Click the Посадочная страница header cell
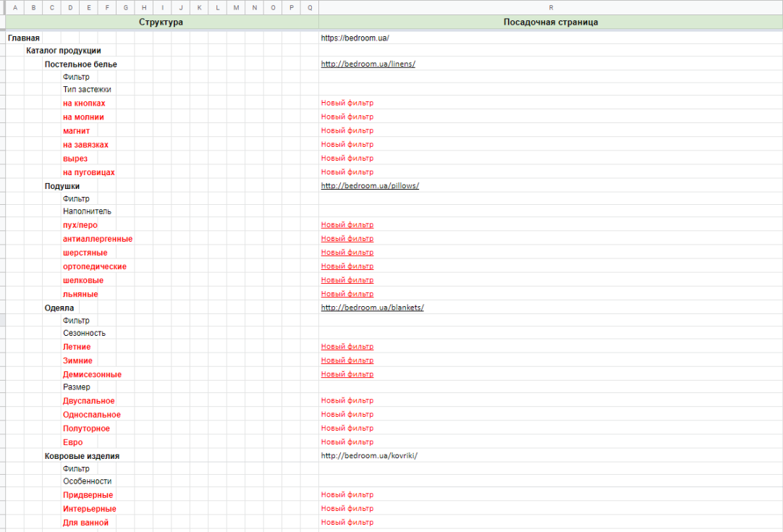The width and height of the screenshot is (783, 532). pos(551,22)
